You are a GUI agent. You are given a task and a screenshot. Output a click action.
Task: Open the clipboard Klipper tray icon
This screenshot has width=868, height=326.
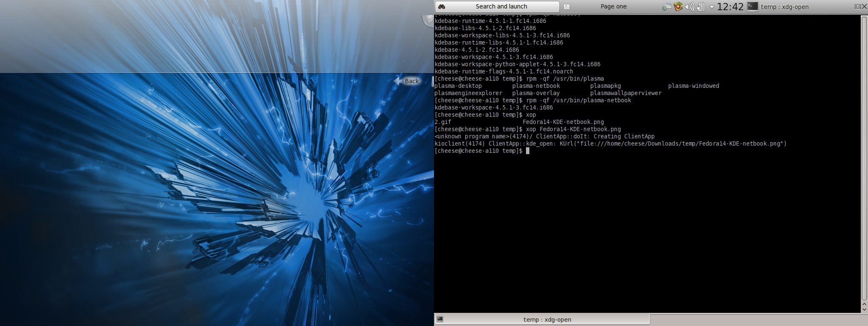coord(701,6)
